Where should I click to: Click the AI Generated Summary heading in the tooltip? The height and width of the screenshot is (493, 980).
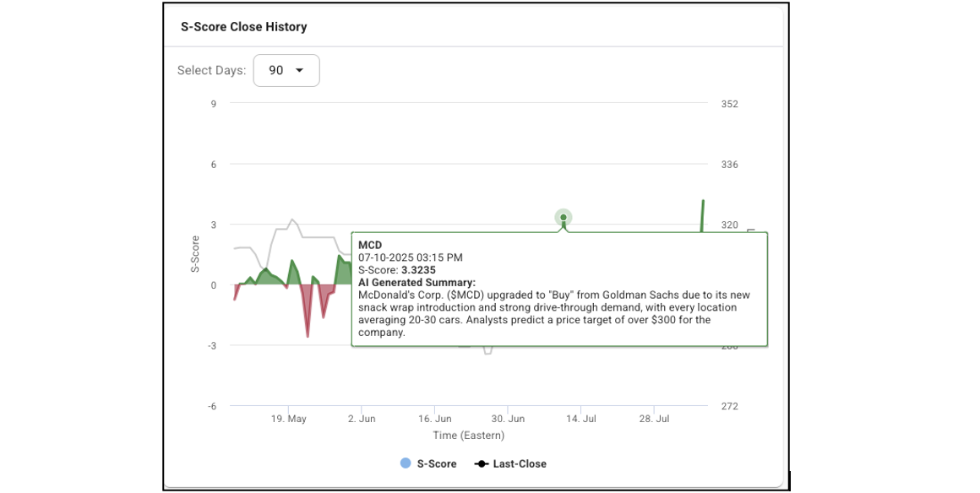416,282
